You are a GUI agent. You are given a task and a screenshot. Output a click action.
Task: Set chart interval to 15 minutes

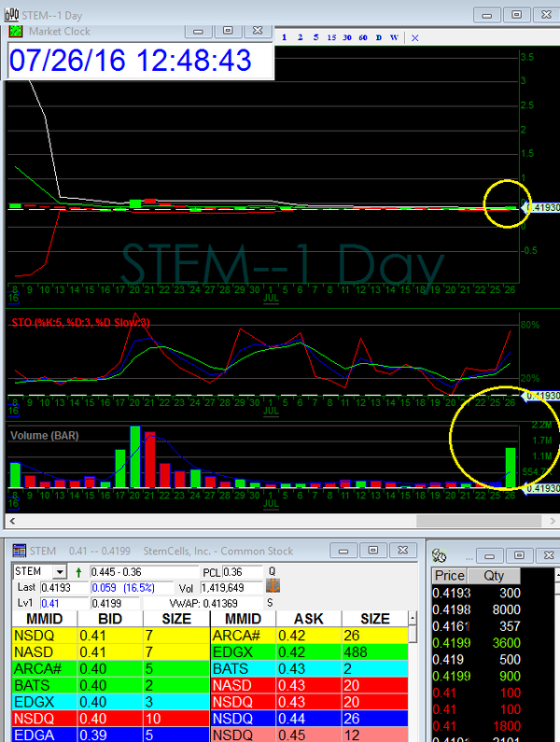[x=331, y=37]
